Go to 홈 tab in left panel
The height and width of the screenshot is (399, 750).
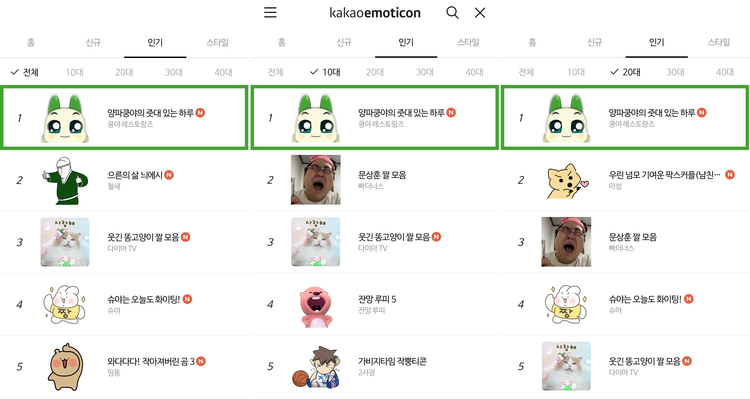[31, 43]
